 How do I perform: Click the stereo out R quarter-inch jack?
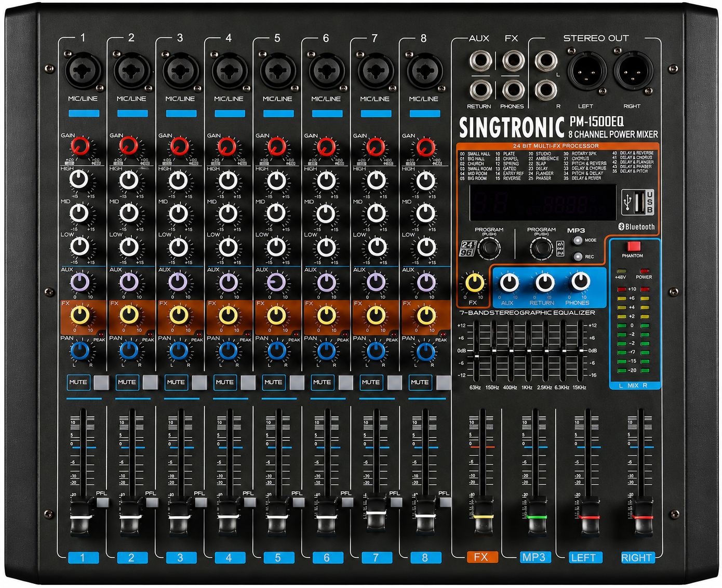(546, 90)
